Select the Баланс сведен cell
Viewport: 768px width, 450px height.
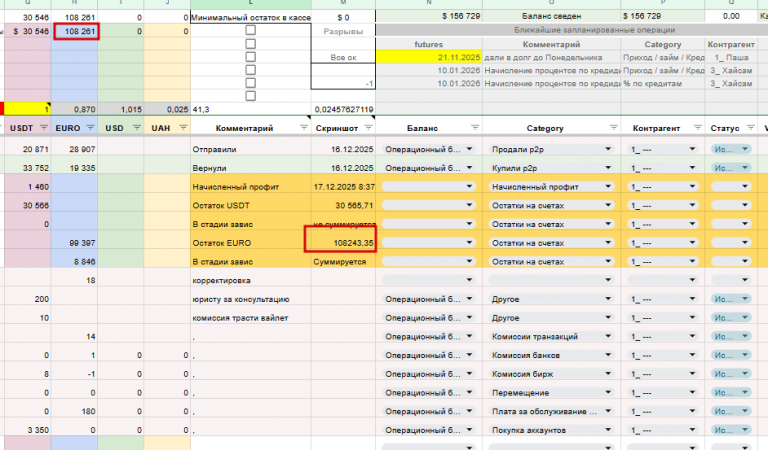552,16
